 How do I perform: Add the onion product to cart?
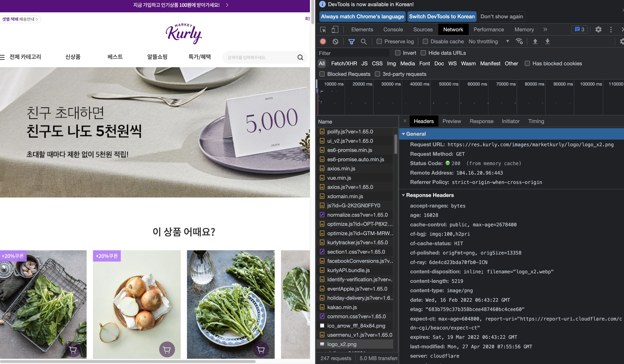click(x=167, y=349)
